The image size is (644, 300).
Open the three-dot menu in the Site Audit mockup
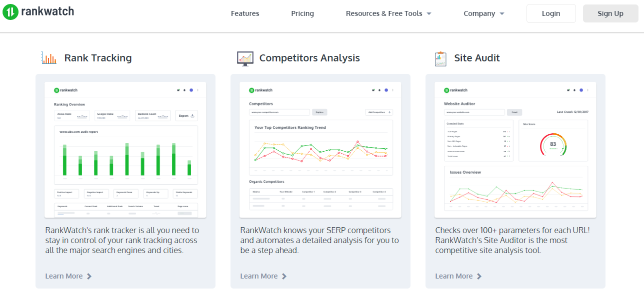(586, 90)
